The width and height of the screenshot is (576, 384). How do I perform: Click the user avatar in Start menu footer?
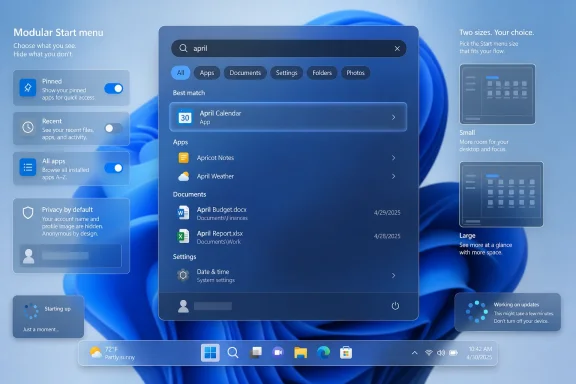click(x=183, y=306)
